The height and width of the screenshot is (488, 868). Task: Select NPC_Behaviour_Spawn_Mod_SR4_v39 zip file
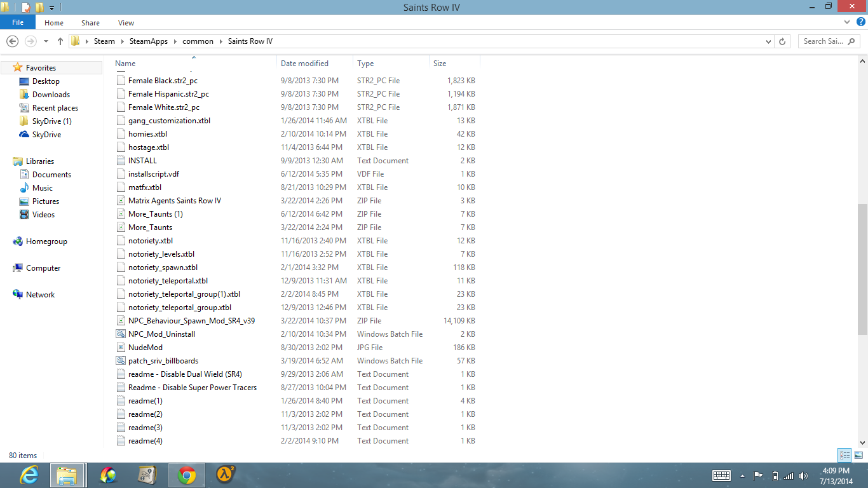point(191,321)
